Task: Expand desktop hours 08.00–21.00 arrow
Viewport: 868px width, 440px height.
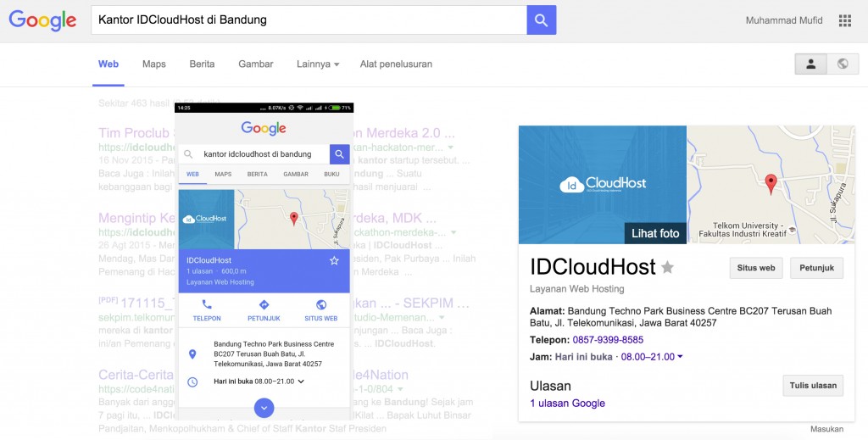Action: click(680, 357)
